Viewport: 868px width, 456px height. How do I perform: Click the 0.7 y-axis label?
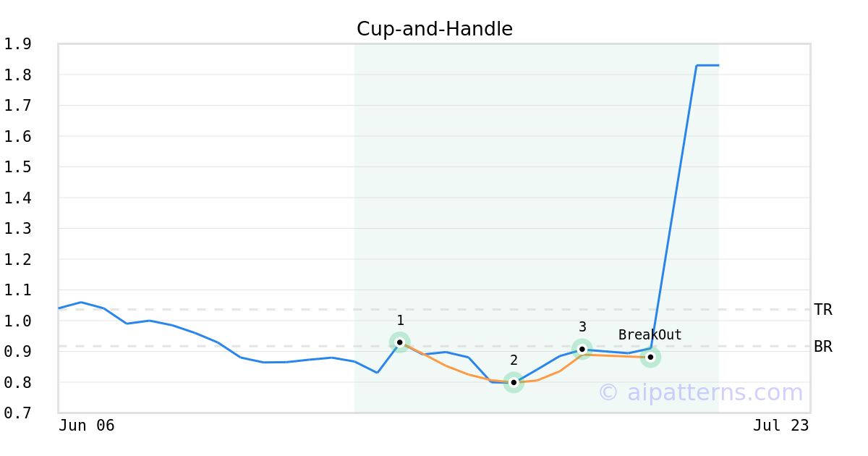[x=17, y=413]
